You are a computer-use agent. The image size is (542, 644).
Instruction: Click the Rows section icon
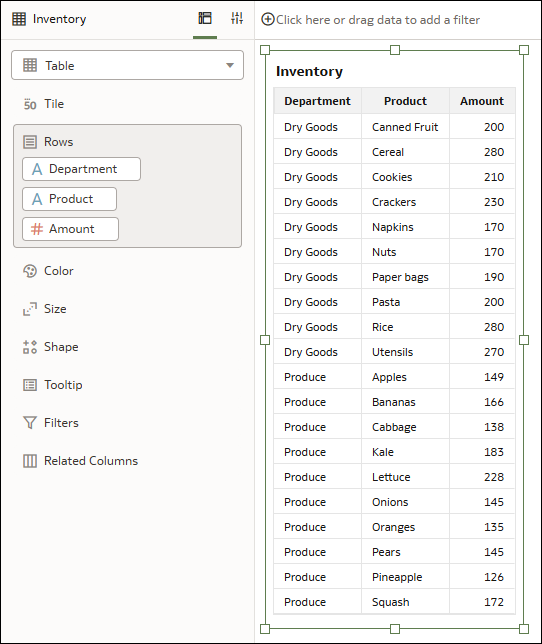pyautogui.click(x=30, y=142)
